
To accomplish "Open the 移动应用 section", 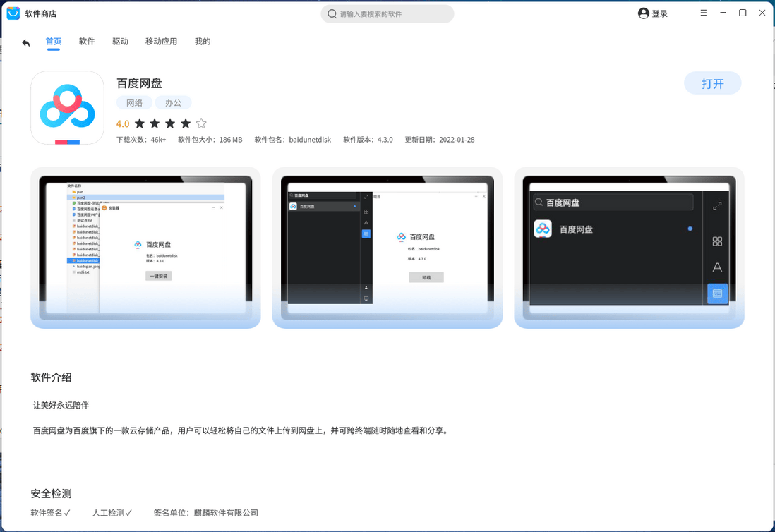I will point(162,41).
